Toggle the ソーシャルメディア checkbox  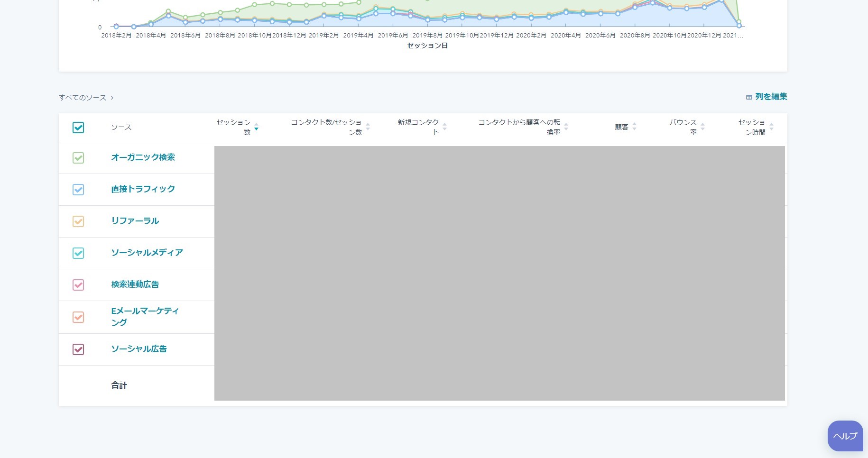[78, 253]
